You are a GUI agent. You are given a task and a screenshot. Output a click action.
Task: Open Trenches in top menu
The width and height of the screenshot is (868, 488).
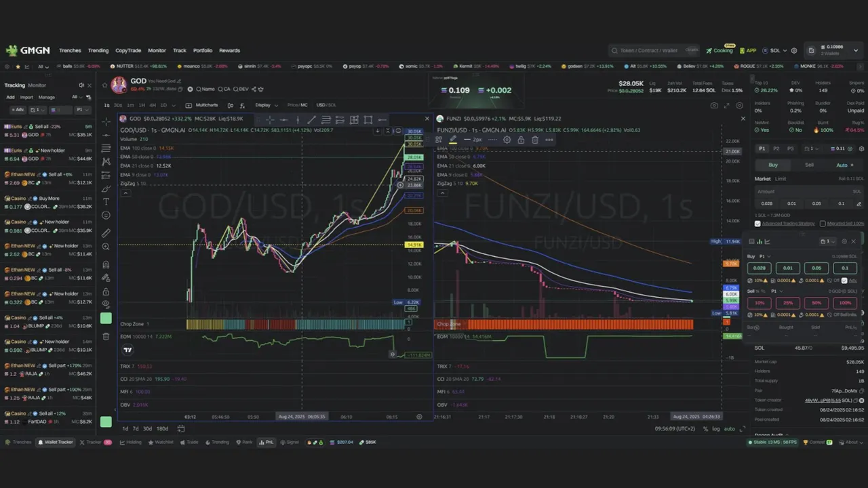70,50
